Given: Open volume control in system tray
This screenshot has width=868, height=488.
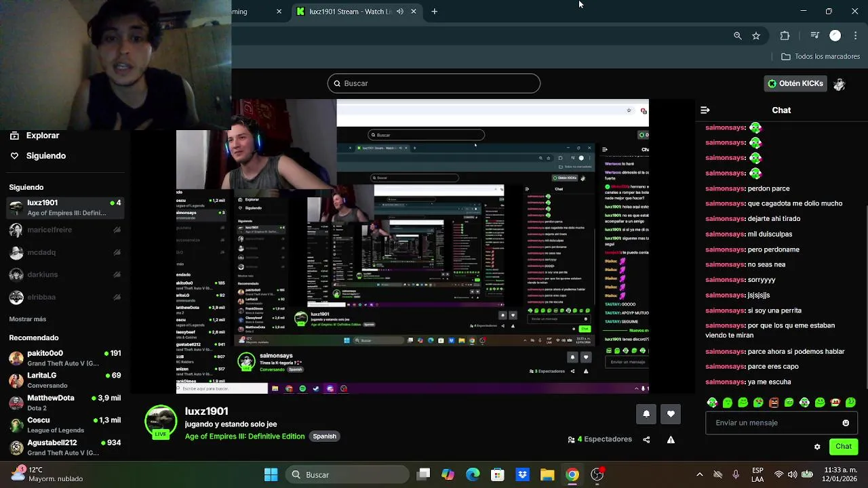Looking at the screenshot, I should pyautogui.click(x=791, y=474).
